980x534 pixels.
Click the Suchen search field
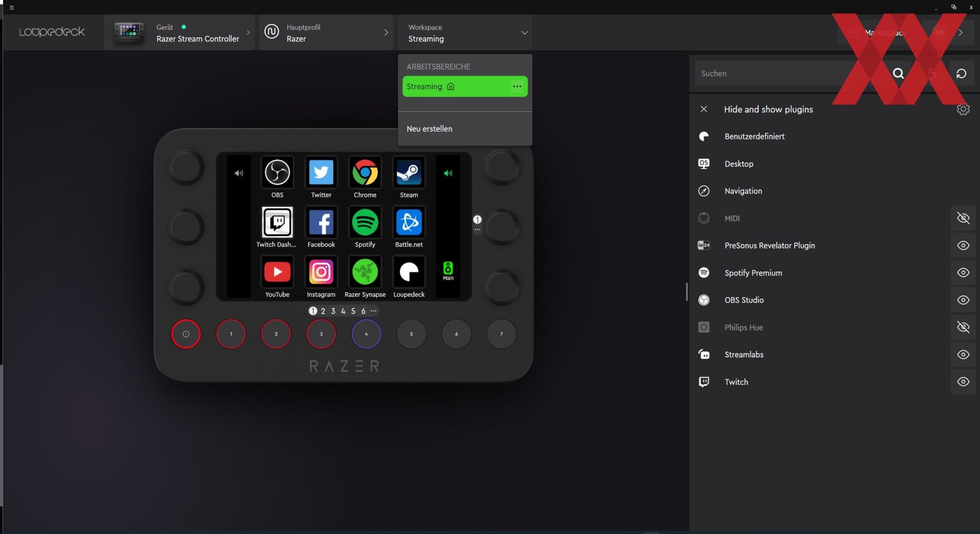(791, 74)
